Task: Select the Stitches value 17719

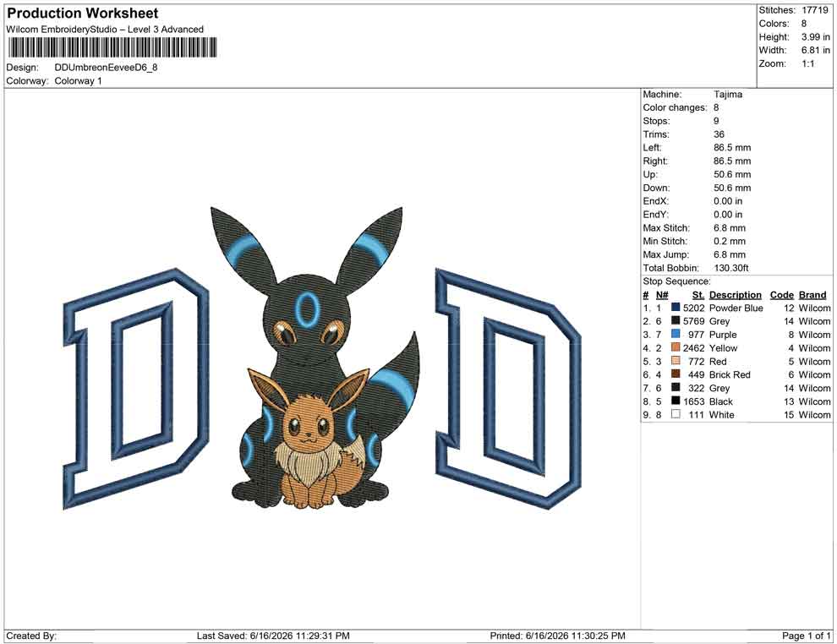Action: [815, 10]
